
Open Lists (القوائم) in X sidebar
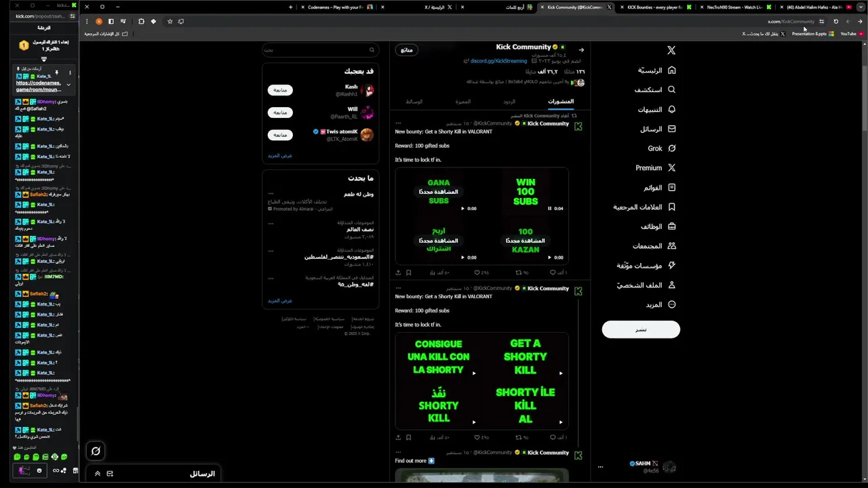pyautogui.click(x=659, y=187)
